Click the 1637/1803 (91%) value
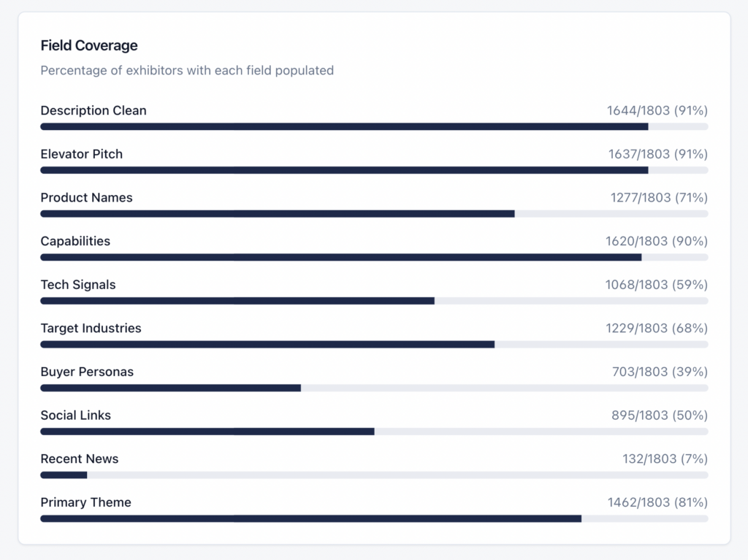 (657, 154)
